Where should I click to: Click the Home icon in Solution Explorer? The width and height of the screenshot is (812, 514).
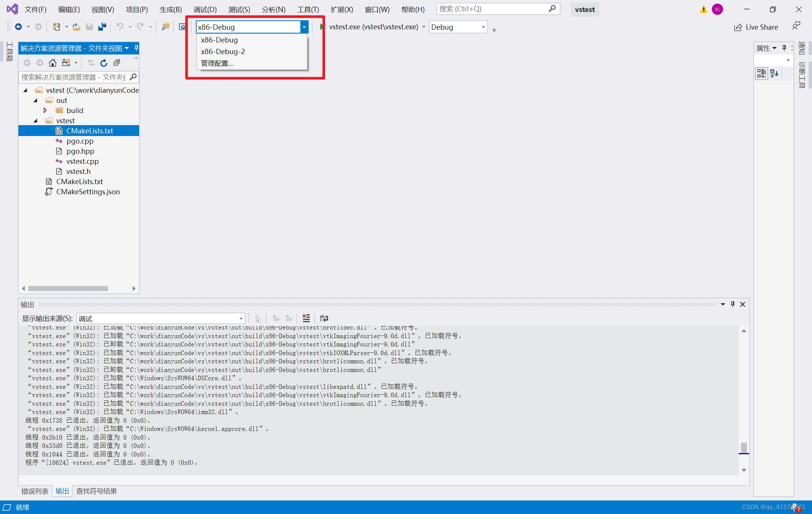pos(53,63)
